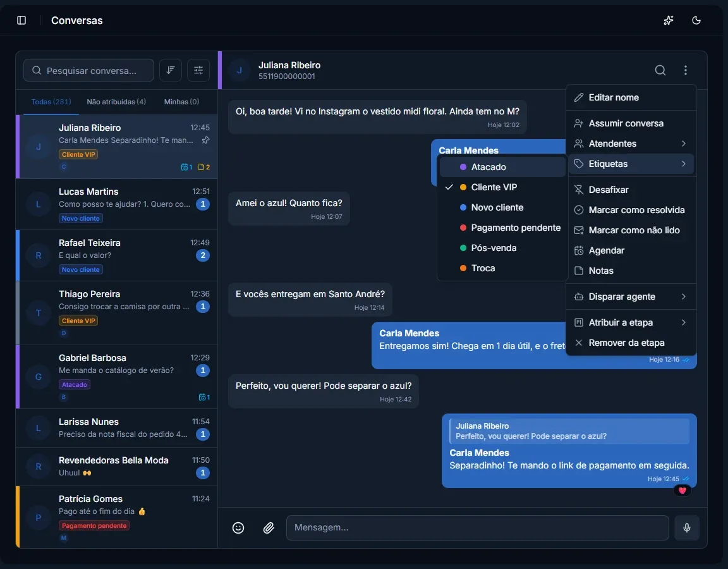Select Editar nome from the menu

pos(631,97)
